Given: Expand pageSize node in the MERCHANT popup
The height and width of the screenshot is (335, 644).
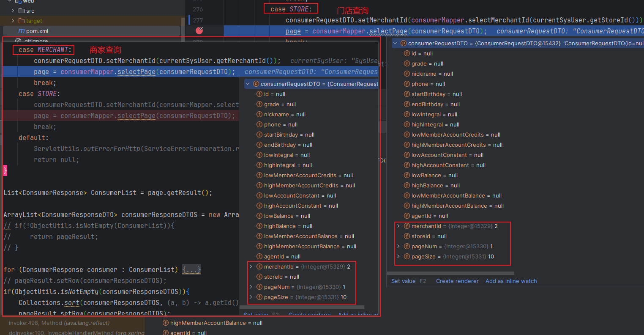Looking at the screenshot, I should [251, 297].
